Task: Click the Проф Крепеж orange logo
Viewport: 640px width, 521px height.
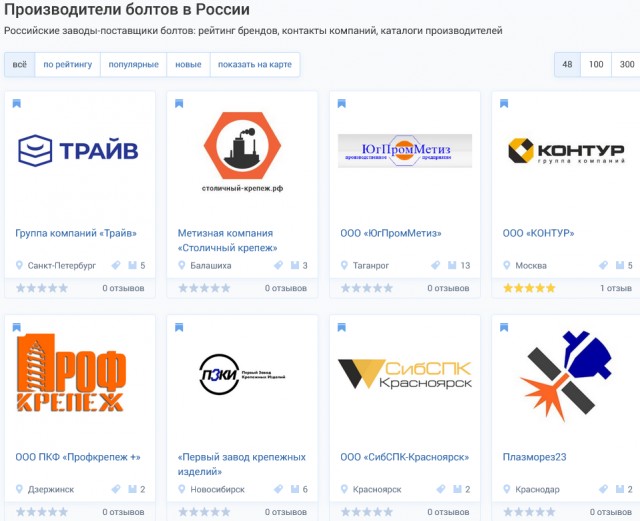Action: (71, 372)
